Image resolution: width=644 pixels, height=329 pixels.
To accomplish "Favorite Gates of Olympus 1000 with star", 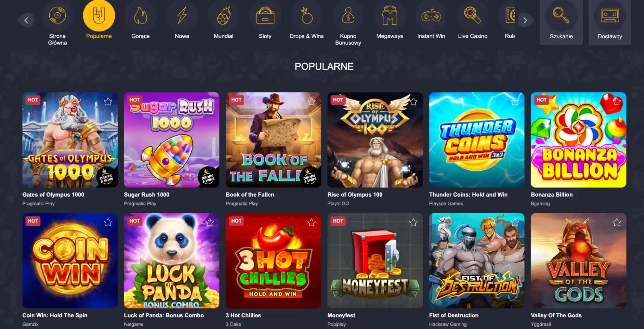I will coord(108,102).
